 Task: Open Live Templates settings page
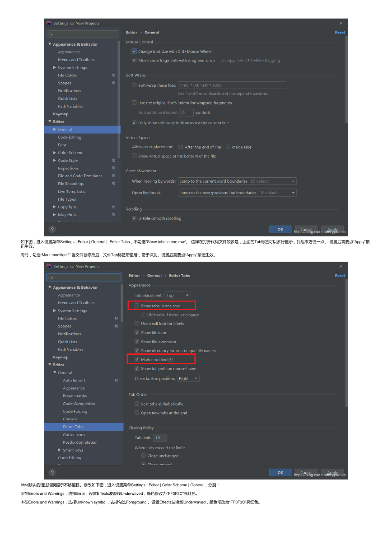(71, 192)
